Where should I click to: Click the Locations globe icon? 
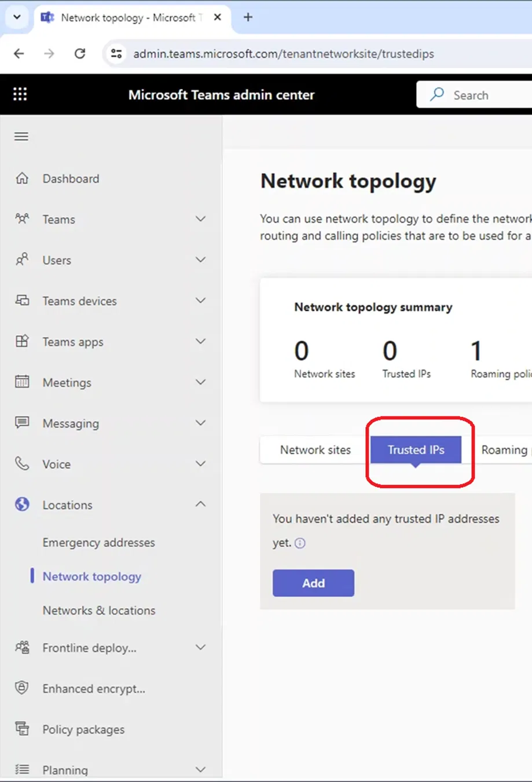pyautogui.click(x=22, y=505)
